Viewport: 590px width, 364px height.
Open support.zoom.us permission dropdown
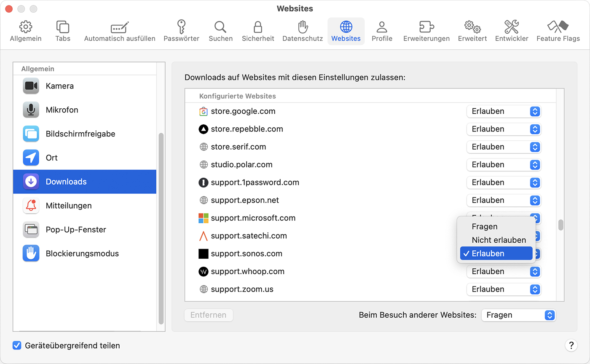(504, 289)
